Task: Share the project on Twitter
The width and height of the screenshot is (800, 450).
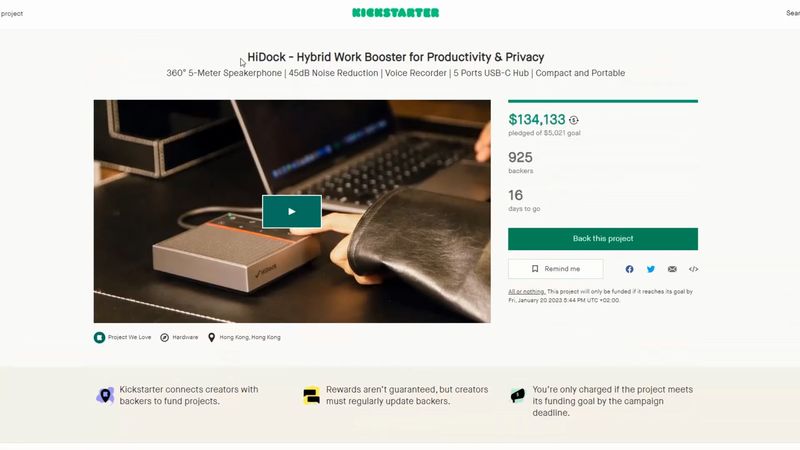Action: 651,269
